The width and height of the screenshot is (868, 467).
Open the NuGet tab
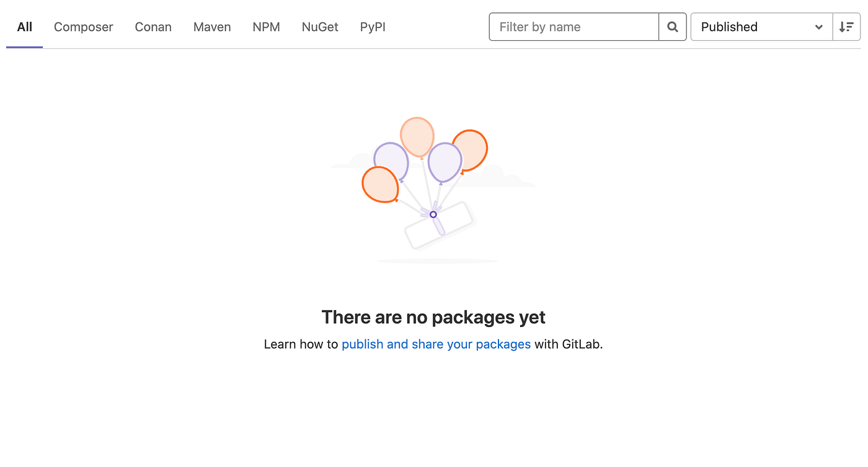tap(320, 27)
